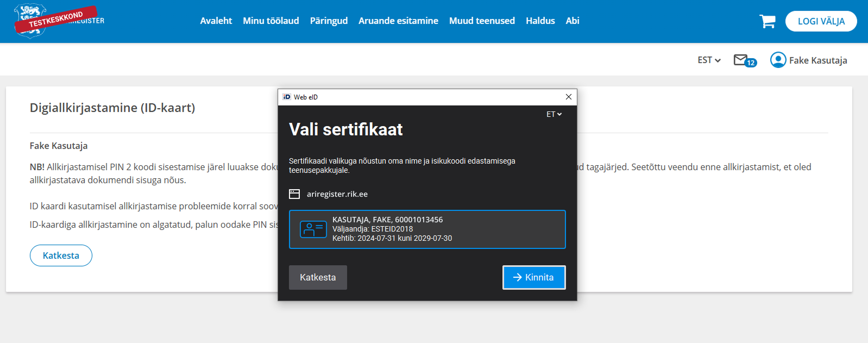This screenshot has width=868, height=343.
Task: Click the Fake Kasutaja user avatar icon
Action: click(x=778, y=60)
